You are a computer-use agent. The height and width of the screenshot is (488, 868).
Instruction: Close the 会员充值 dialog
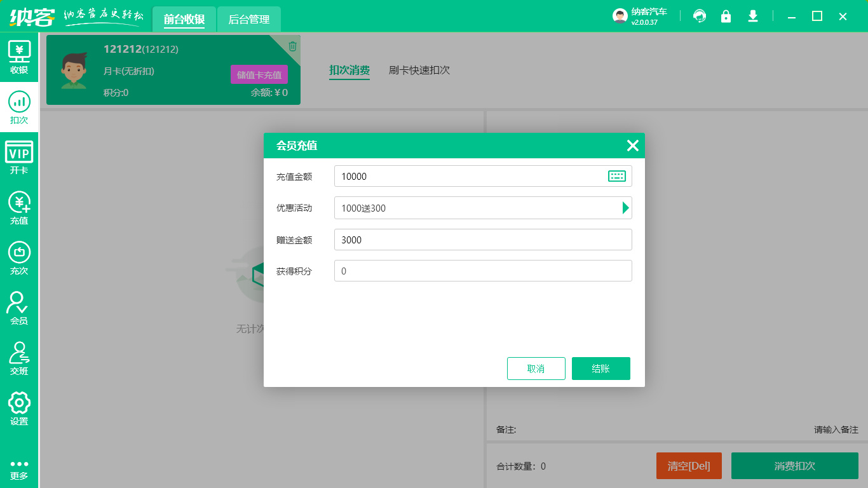click(x=632, y=146)
